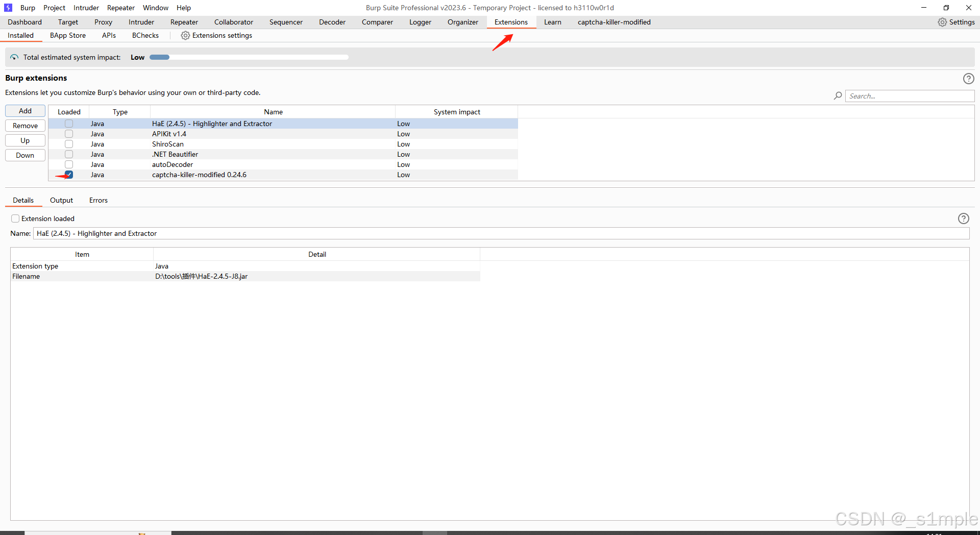Image resolution: width=980 pixels, height=535 pixels.
Task: Sort table by System impact column header
Action: pos(457,112)
